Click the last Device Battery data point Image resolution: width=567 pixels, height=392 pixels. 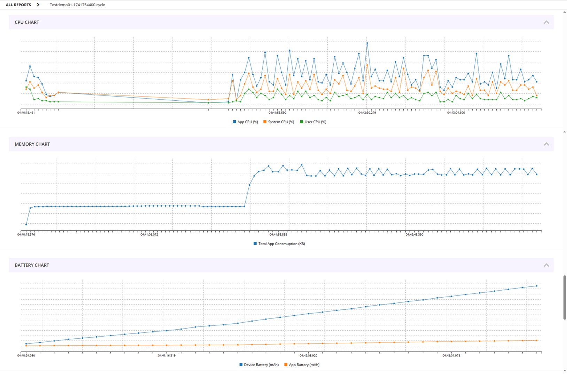point(537,286)
